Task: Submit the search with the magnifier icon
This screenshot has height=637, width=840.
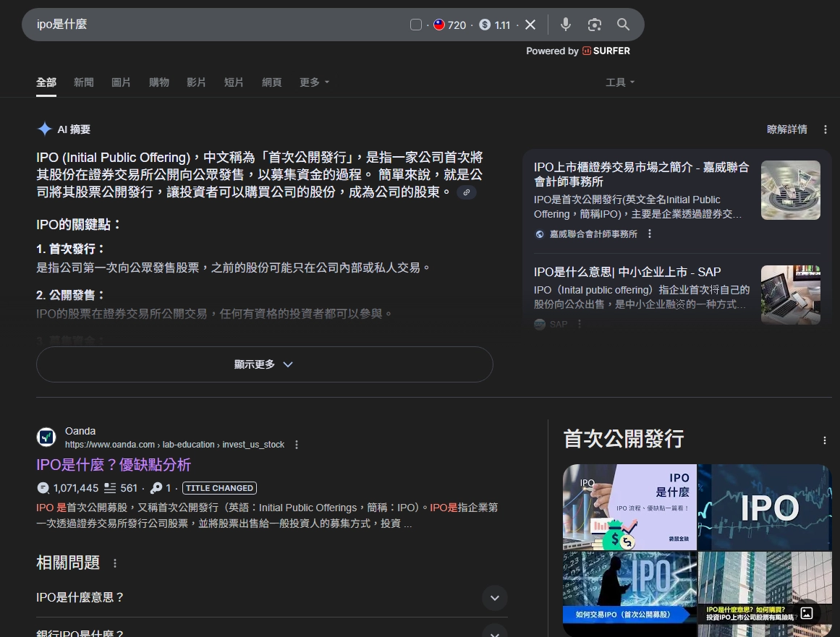Action: (623, 25)
